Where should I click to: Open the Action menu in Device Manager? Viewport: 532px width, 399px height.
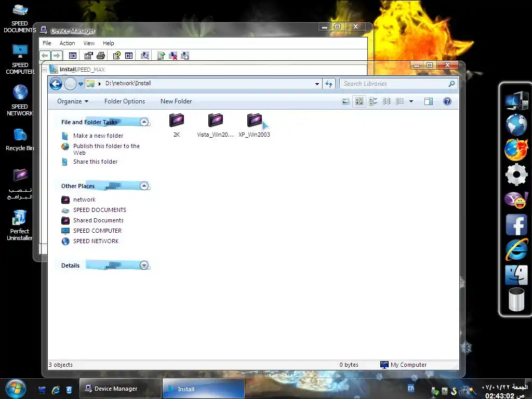pyautogui.click(x=67, y=43)
